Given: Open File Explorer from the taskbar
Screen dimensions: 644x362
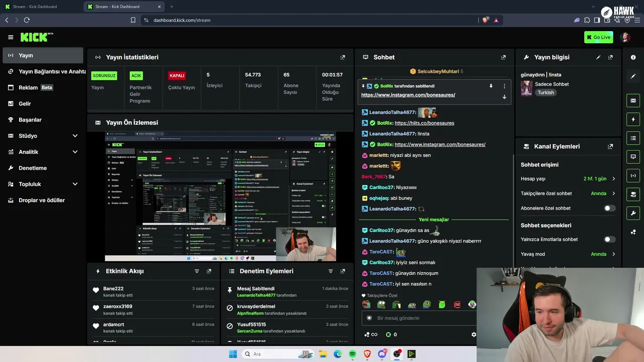Looking at the screenshot, I should [323, 354].
